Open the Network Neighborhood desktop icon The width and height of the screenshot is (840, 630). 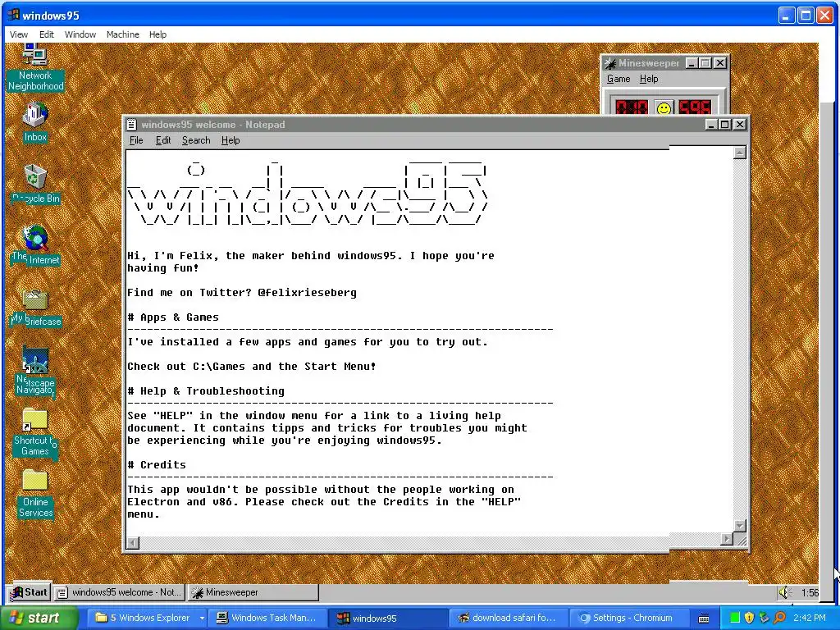34,68
